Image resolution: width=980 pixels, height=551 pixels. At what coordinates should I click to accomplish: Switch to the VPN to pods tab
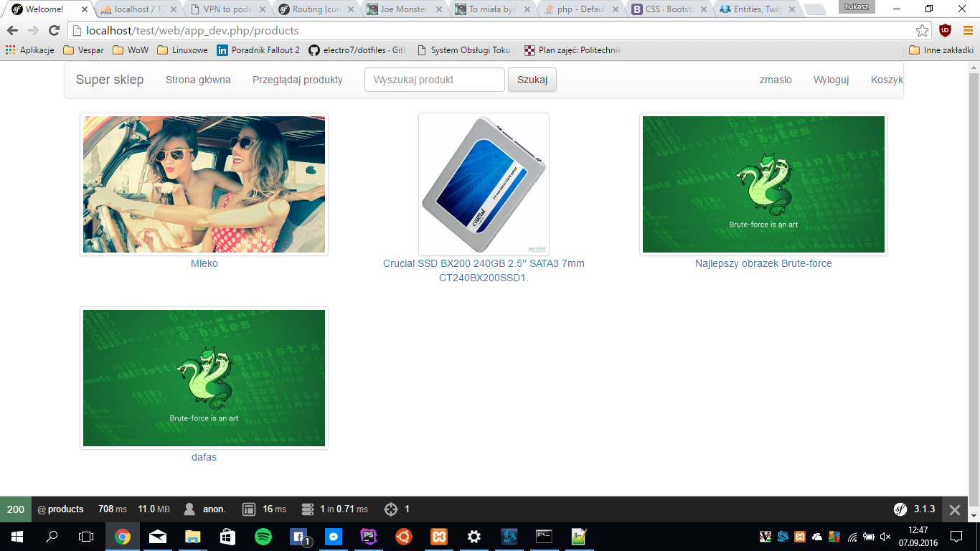coord(225,9)
